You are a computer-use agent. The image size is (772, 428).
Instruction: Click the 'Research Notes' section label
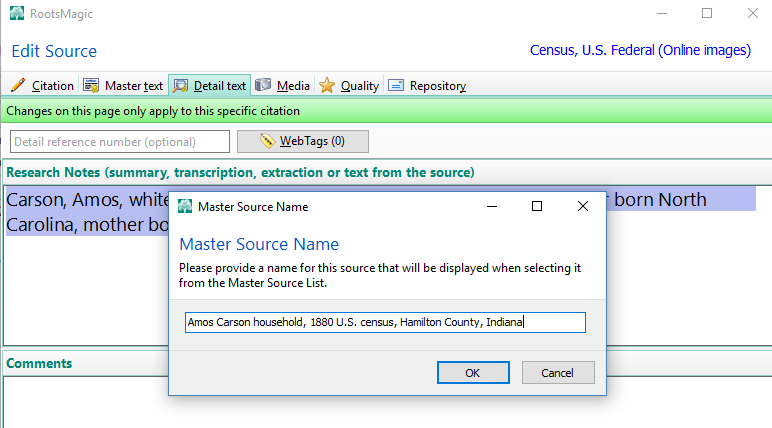point(240,172)
